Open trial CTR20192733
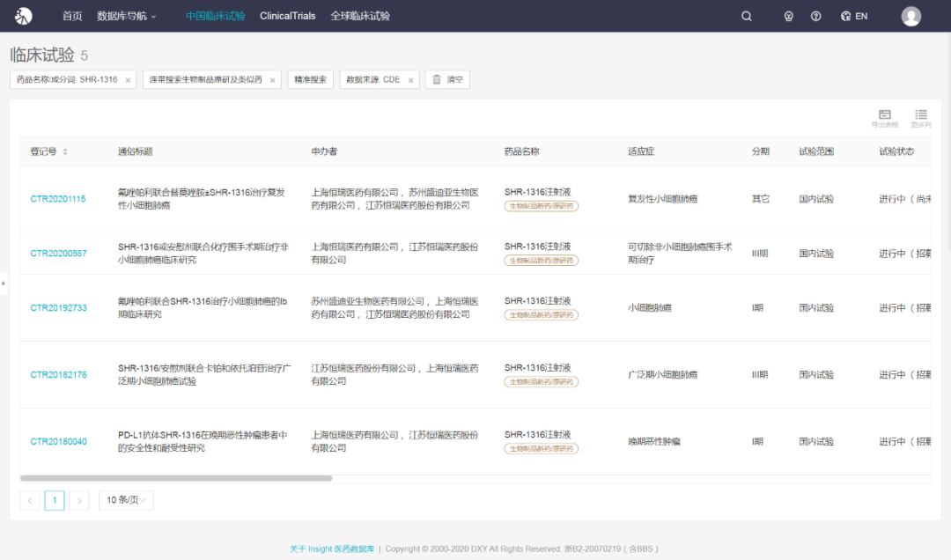 58,308
